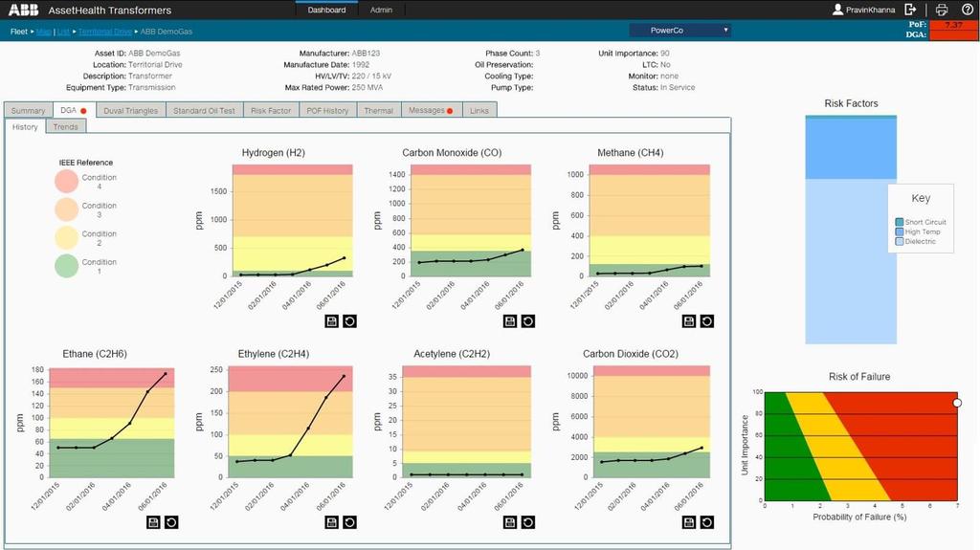The height and width of the screenshot is (550, 980).
Task: Click the Acetylene (C2H2) chart title
Action: [452, 354]
